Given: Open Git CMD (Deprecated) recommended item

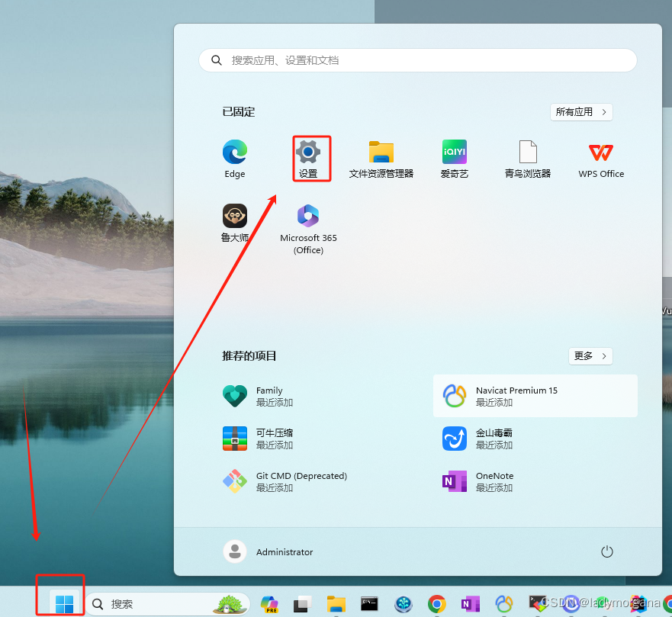Looking at the screenshot, I should [x=316, y=481].
